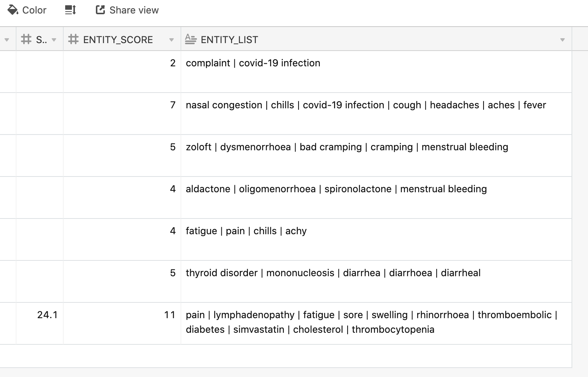Select the cell with score 24.1
The height and width of the screenshot is (377, 588).
[x=40, y=323]
